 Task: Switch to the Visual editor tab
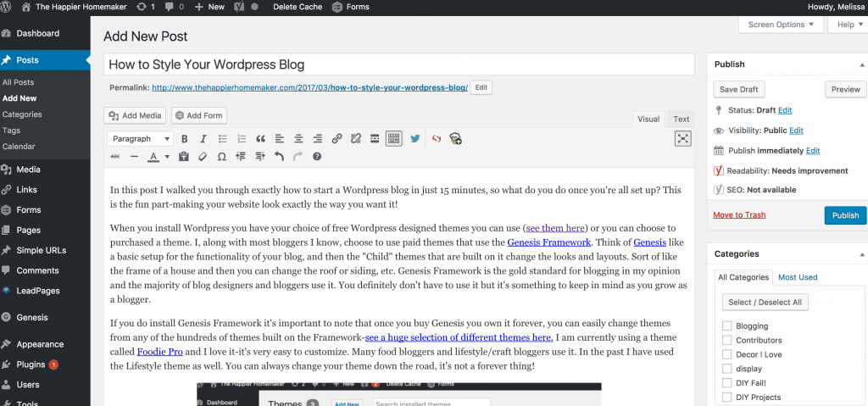[648, 119]
